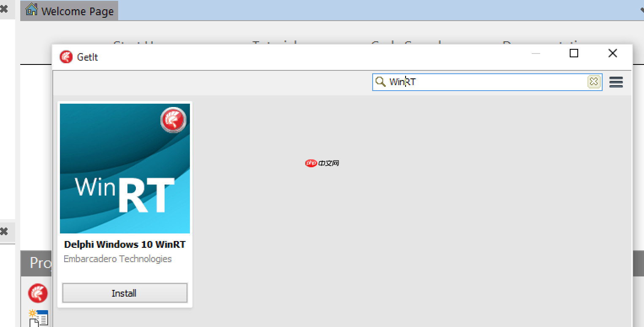Open the WinRT package thumbnail image
This screenshot has width=644, height=327.
coord(125,169)
